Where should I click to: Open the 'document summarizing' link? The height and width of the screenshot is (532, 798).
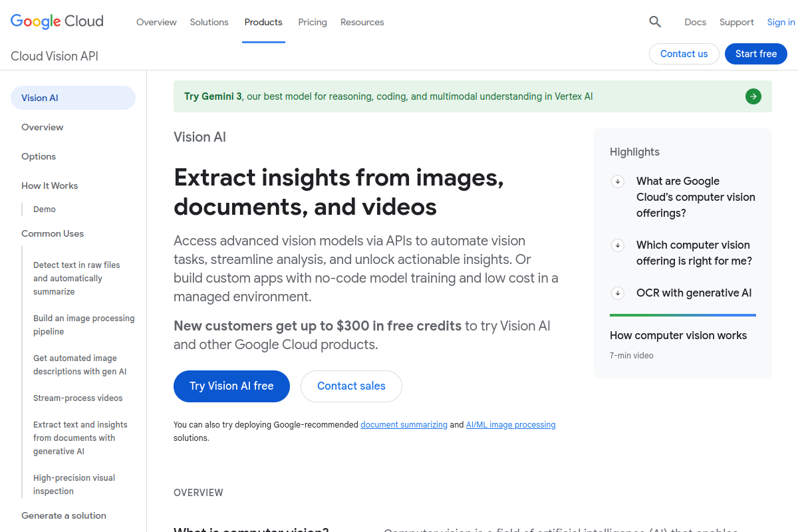pyautogui.click(x=404, y=424)
